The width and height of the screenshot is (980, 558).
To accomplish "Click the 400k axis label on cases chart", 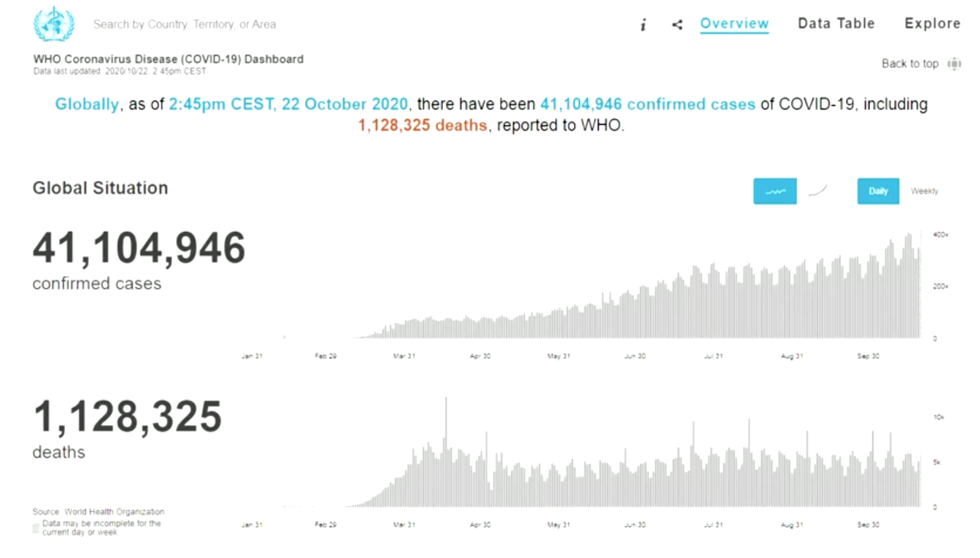I will point(940,235).
